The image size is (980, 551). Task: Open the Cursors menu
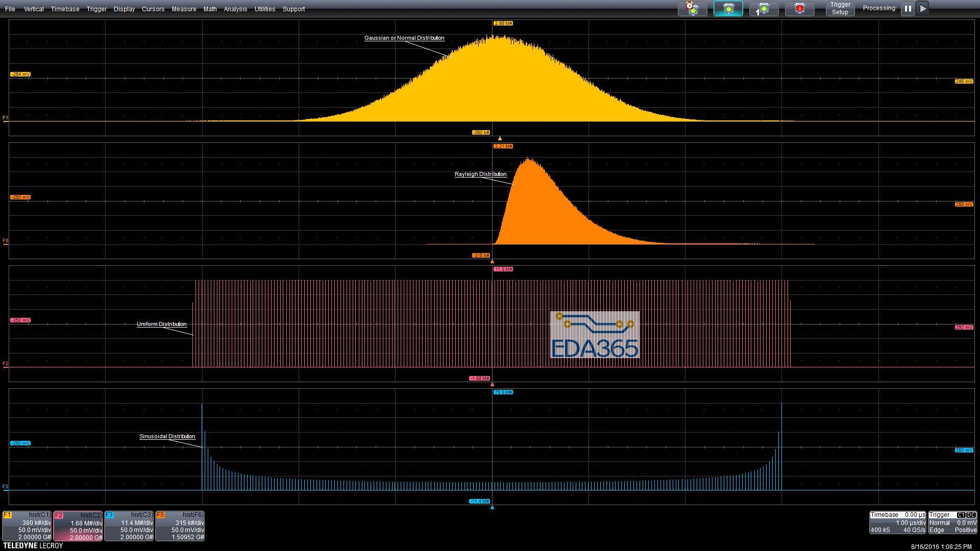point(153,9)
